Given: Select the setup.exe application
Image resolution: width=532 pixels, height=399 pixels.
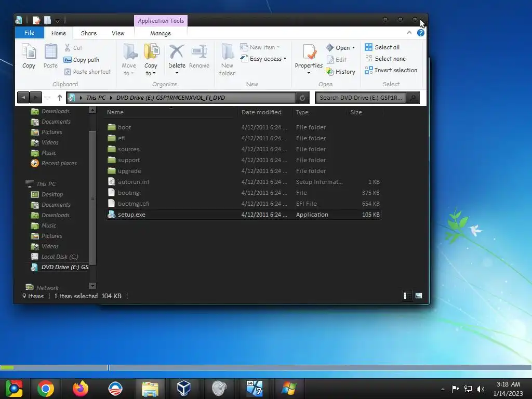Looking at the screenshot, I should click(243, 215).
